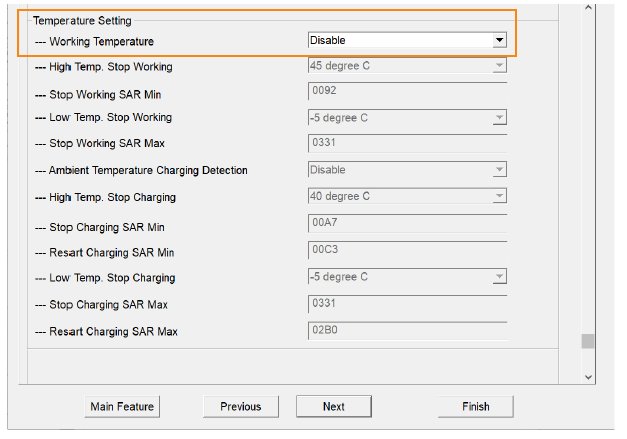Click the Next button
Image resolution: width=627 pixels, height=439 pixels.
333,406
